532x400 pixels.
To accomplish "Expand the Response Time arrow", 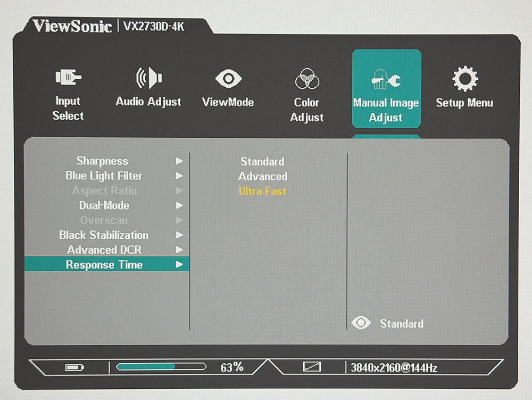I will click(x=179, y=264).
